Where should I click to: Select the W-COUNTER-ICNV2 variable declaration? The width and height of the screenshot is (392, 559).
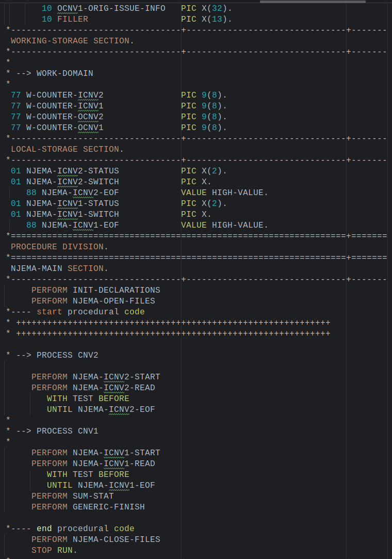pyautogui.click(x=64, y=95)
